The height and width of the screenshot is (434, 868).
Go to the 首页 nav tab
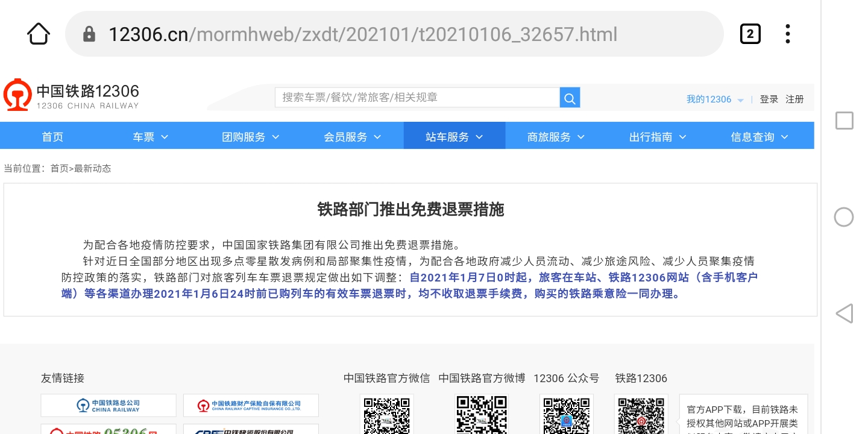[52, 137]
